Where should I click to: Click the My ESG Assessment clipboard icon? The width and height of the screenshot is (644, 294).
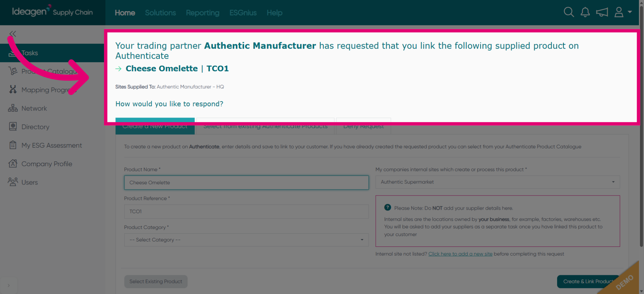[x=13, y=145]
